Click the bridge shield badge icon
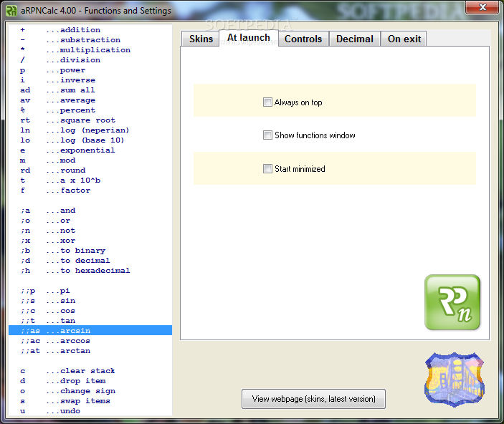This screenshot has width=504, height=424. [455, 380]
